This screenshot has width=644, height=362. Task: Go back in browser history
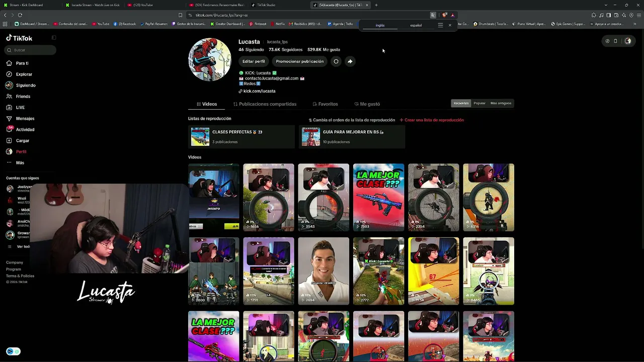(x=5, y=15)
